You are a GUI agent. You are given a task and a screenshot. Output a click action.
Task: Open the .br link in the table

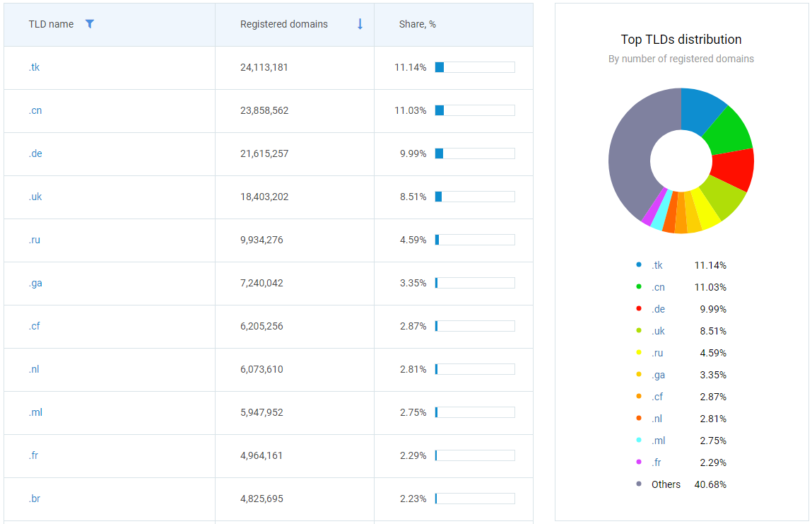tap(35, 499)
